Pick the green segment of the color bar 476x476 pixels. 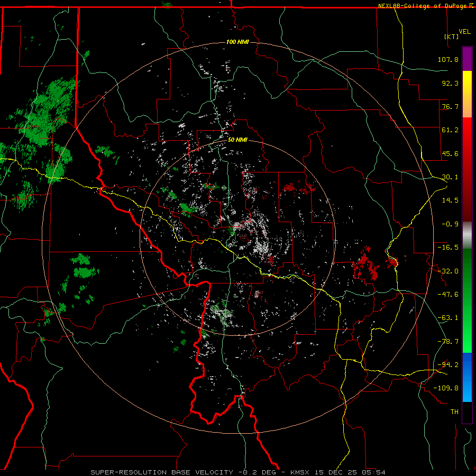[467, 300]
